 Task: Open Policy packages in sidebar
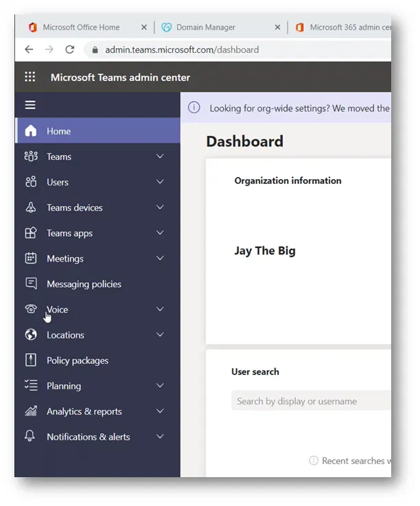77,360
